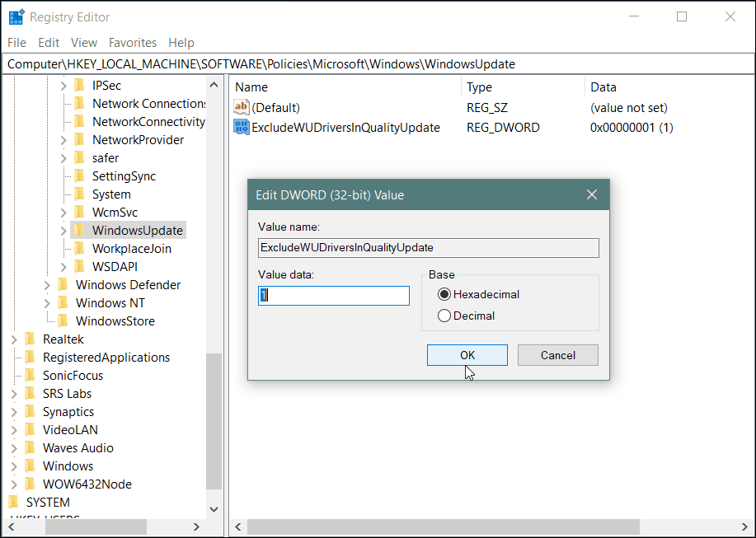Select the WindowsStore folder icon
Viewport: 756px width, 538px height.
pyautogui.click(x=63, y=321)
